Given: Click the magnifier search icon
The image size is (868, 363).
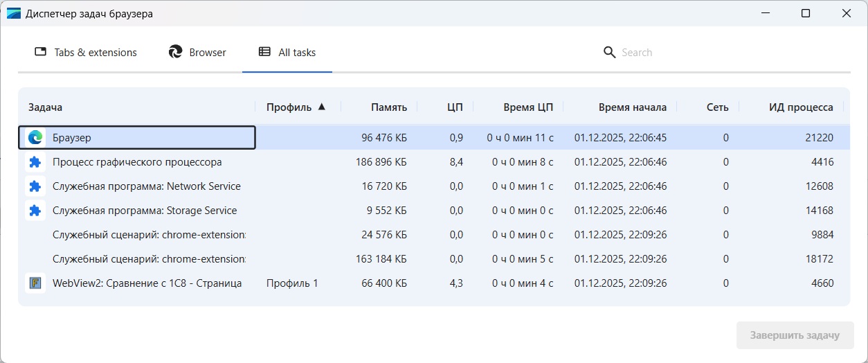Looking at the screenshot, I should (609, 53).
